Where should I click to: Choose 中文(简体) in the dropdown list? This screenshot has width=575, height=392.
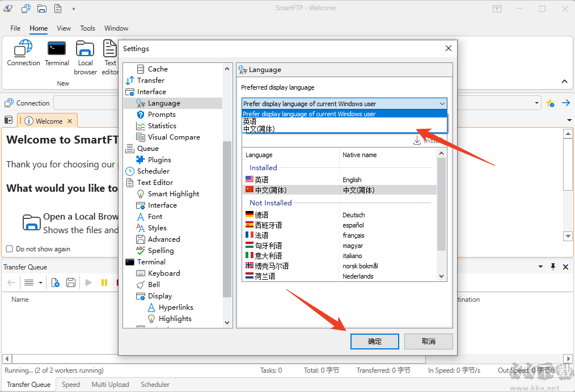(344, 129)
